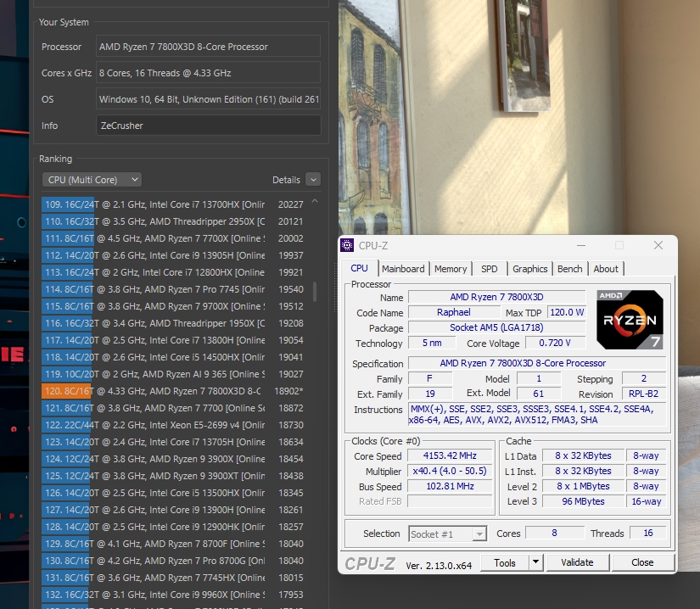The image size is (700, 609).
Task: Click the Processor field in Your System
Action: tap(209, 47)
